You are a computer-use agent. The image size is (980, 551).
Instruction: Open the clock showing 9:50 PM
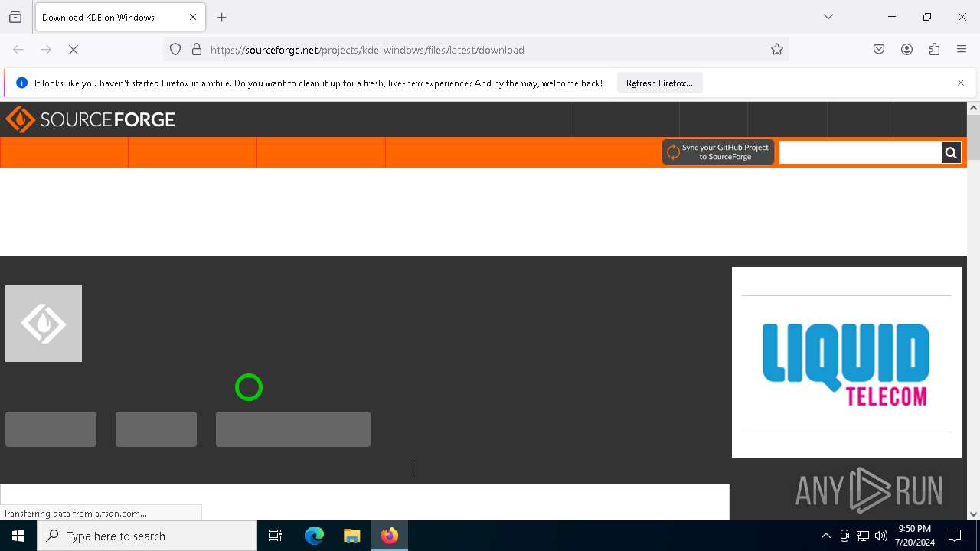[915, 536]
